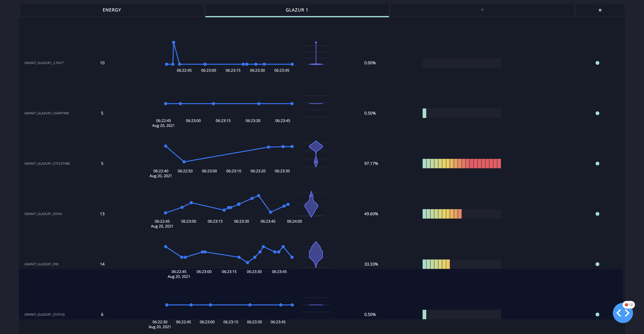Click the GRANIT_GLAZUR1_CHARTIME progress bar
644x334 pixels.
pos(461,113)
